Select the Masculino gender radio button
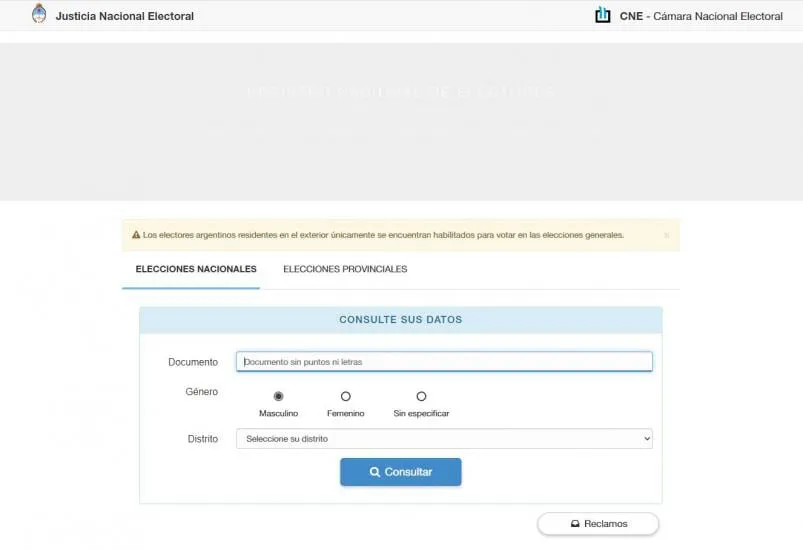 point(278,396)
